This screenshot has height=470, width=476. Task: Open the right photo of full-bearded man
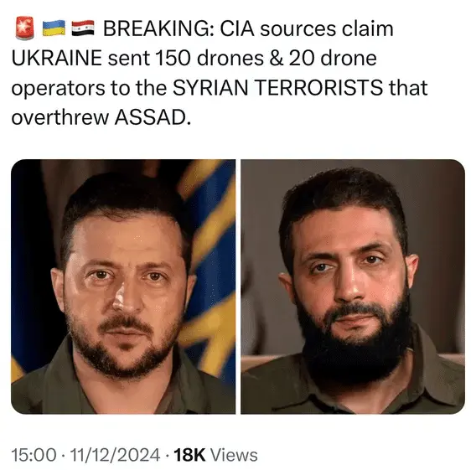353,287
